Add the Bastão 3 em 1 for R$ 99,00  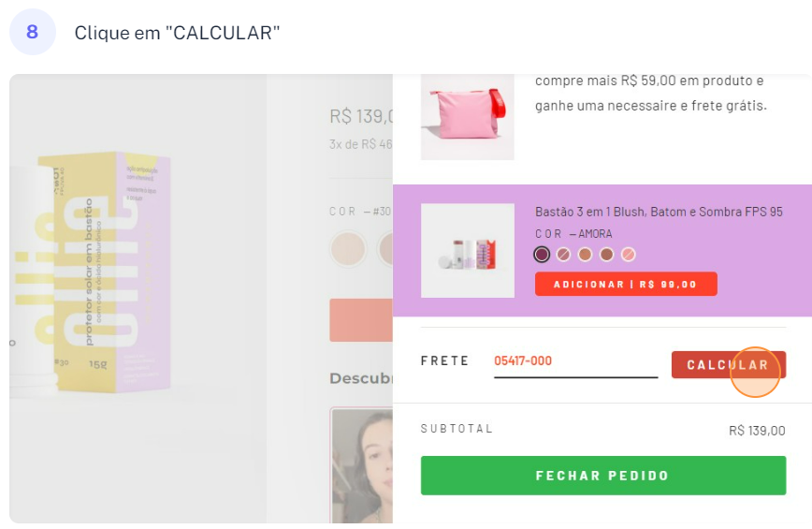[x=626, y=284]
